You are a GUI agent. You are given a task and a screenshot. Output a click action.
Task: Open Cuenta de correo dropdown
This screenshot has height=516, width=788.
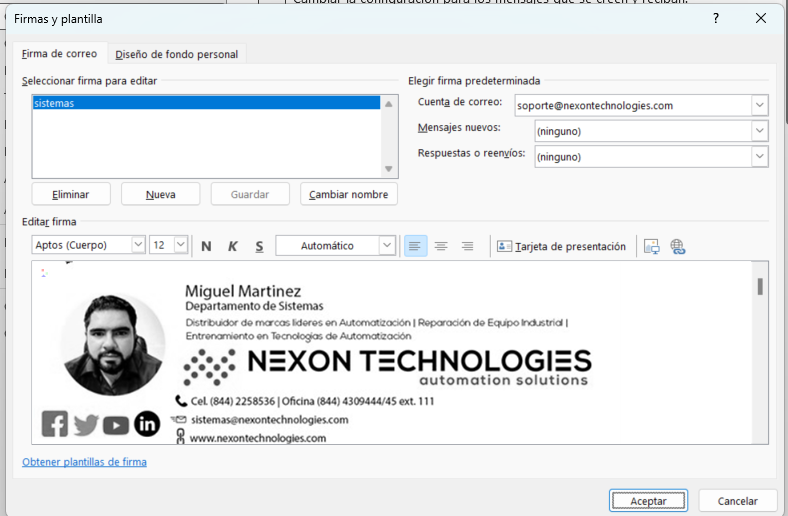tap(759, 106)
